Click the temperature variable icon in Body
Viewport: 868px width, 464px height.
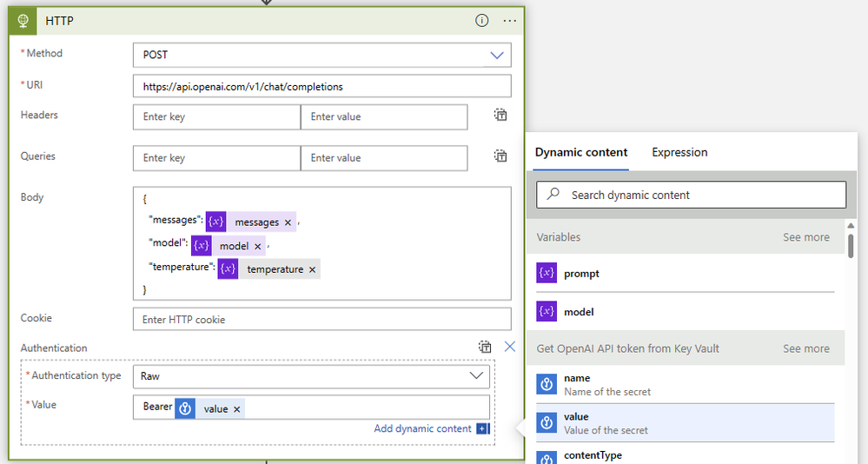pos(228,269)
